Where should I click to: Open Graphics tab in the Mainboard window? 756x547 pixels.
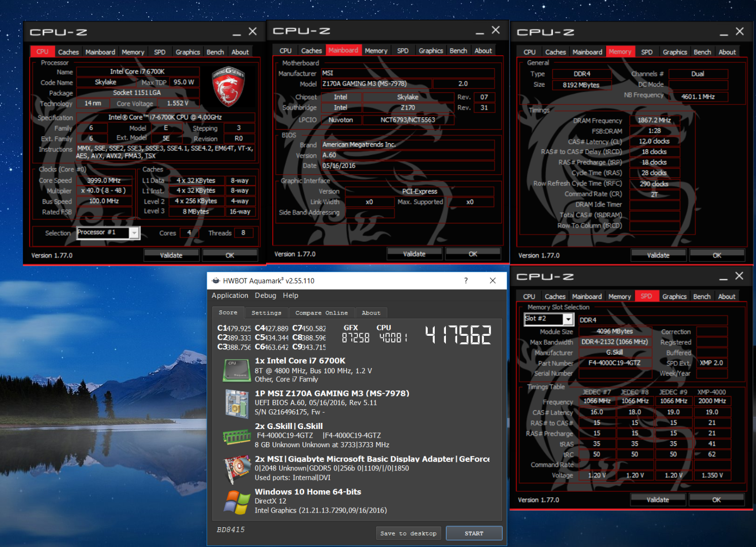pyautogui.click(x=431, y=51)
